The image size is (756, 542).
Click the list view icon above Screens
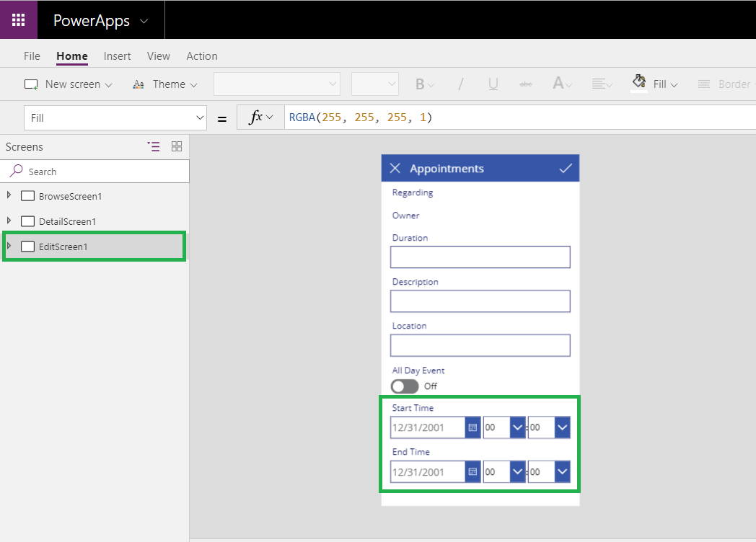[154, 146]
